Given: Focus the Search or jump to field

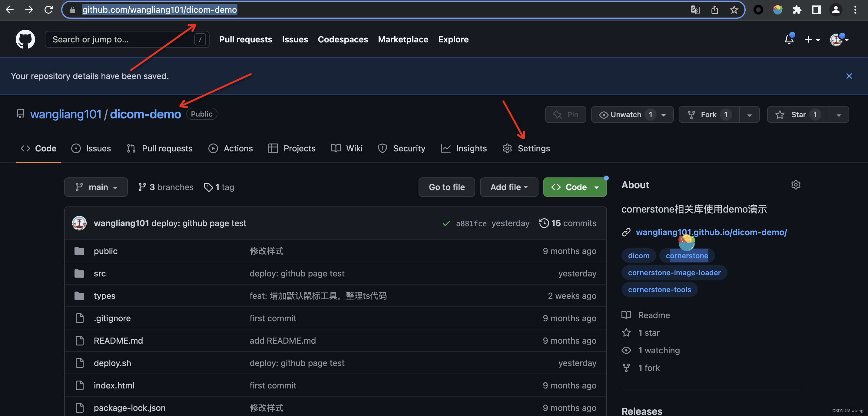Looking at the screenshot, I should coord(121,39).
